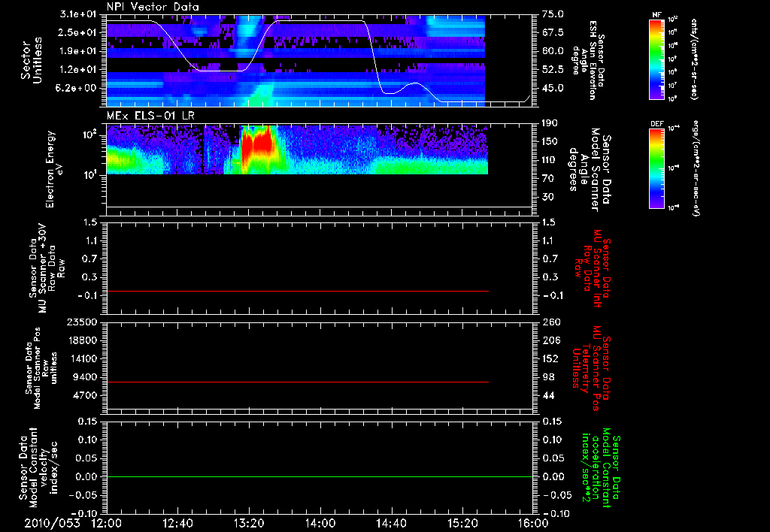The width and height of the screenshot is (770, 532).
Task: Click the '45.0' sun elevation axis value
Action: 553,88
